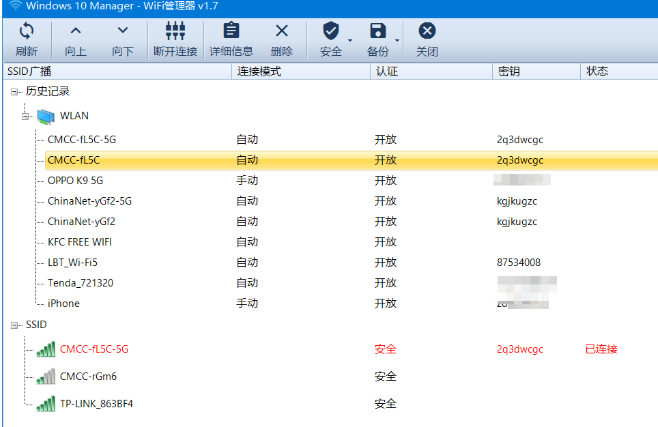This screenshot has height=427, width=658.
Task: Click 自动 mode of KFC FREE WIFI
Action: click(247, 242)
